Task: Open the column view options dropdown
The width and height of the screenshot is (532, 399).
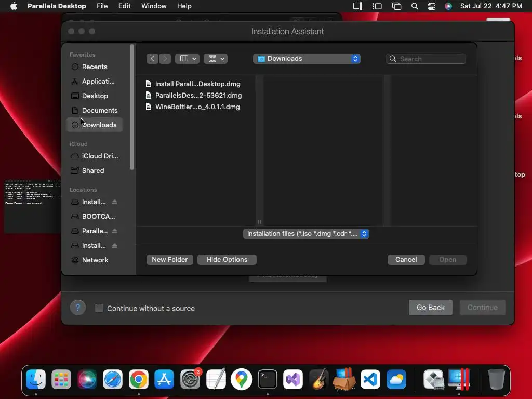Action: pyautogui.click(x=187, y=59)
